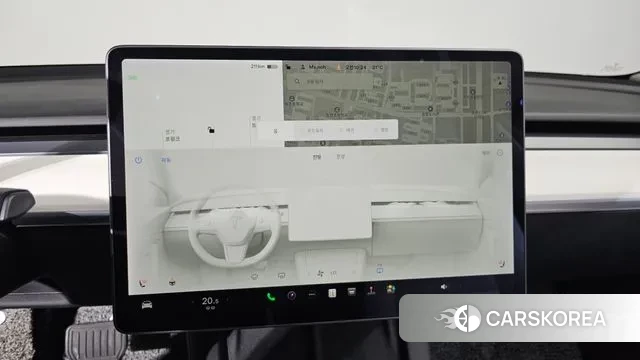Viewport: 640px width, 360px height.
Task: Toggle the right seat heater icon
Action: tap(501, 264)
